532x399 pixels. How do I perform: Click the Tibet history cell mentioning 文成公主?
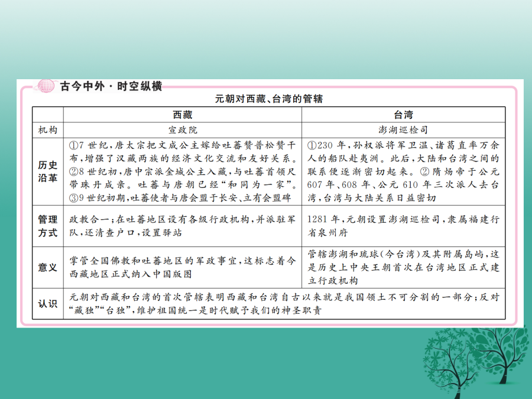pos(182,171)
